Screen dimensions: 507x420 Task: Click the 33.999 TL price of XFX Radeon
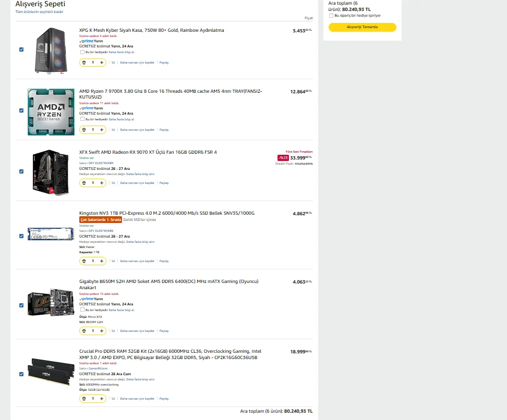301,158
